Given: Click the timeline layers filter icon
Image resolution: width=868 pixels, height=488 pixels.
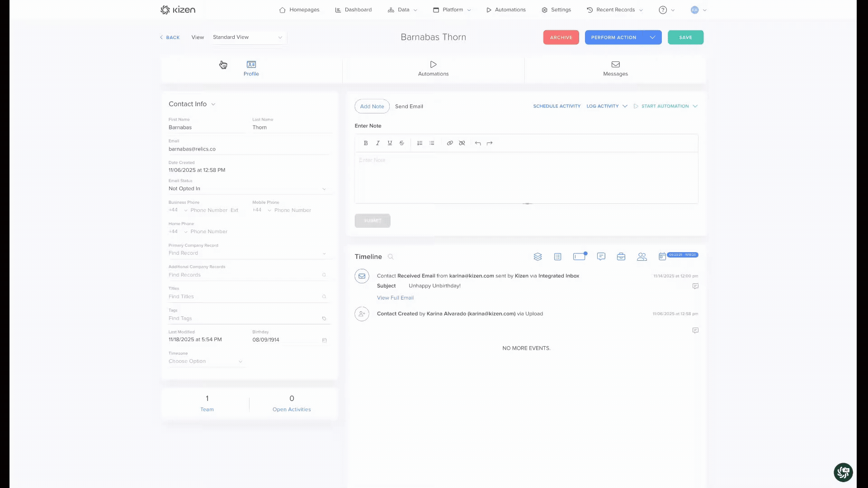Looking at the screenshot, I should click(x=538, y=257).
